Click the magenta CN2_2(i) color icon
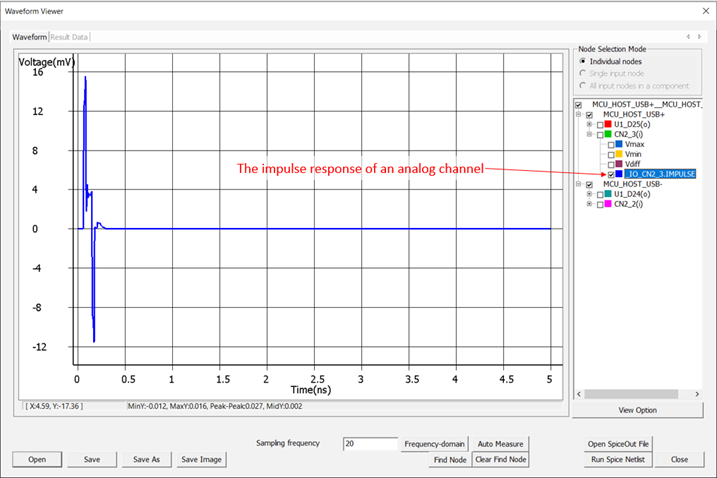This screenshot has height=478, width=717. pyautogui.click(x=609, y=204)
